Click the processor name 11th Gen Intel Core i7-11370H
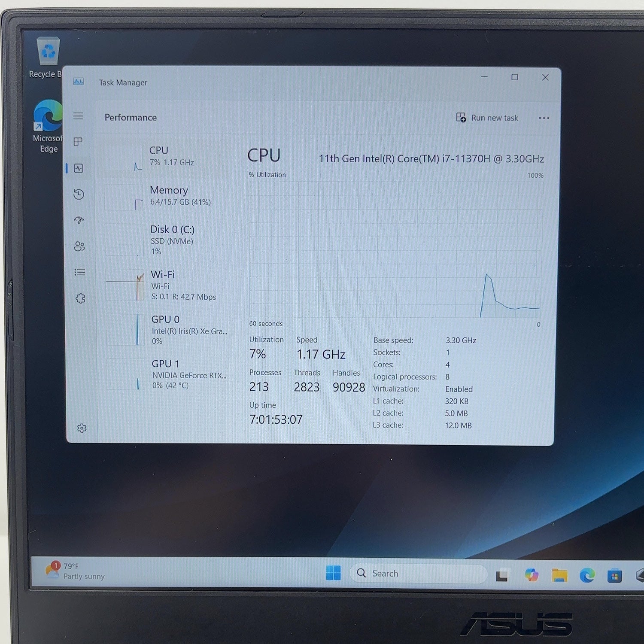This screenshot has width=644, height=644. click(431, 159)
